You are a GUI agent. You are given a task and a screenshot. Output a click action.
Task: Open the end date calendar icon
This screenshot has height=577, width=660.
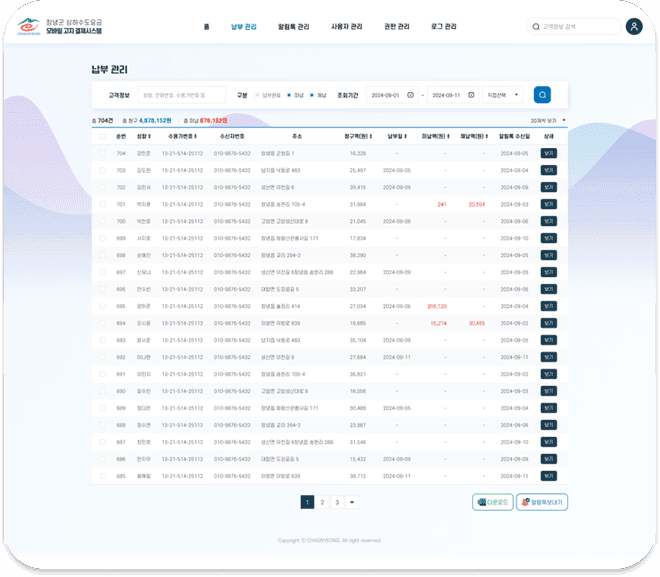click(x=471, y=95)
